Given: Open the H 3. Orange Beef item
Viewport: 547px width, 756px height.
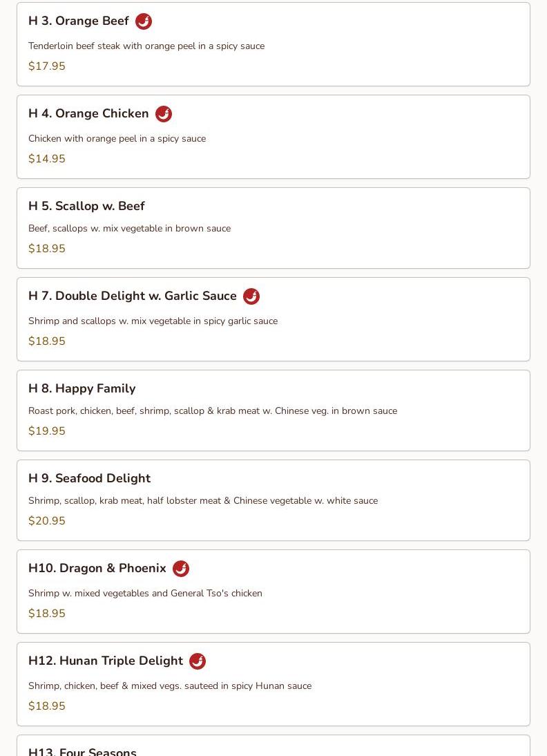Looking at the screenshot, I should tap(78, 21).
